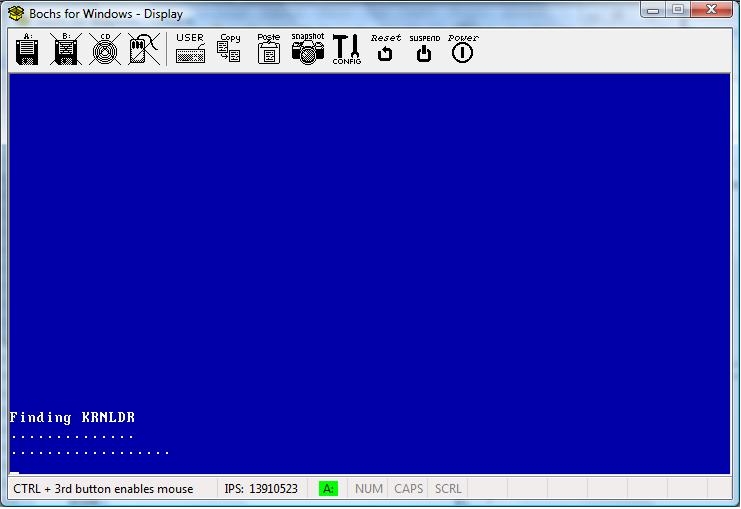The width and height of the screenshot is (741, 509).
Task: Click the SCRL status indicator
Action: coord(448,488)
